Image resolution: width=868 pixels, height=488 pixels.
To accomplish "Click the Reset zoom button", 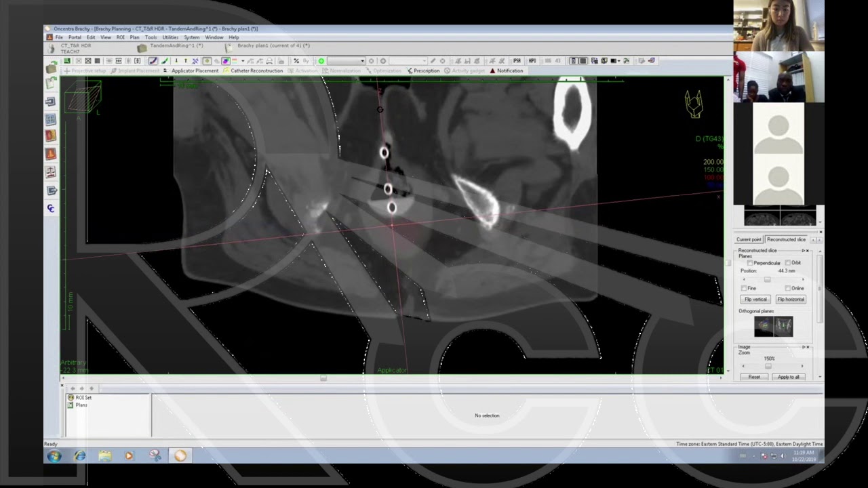I will pyautogui.click(x=754, y=377).
